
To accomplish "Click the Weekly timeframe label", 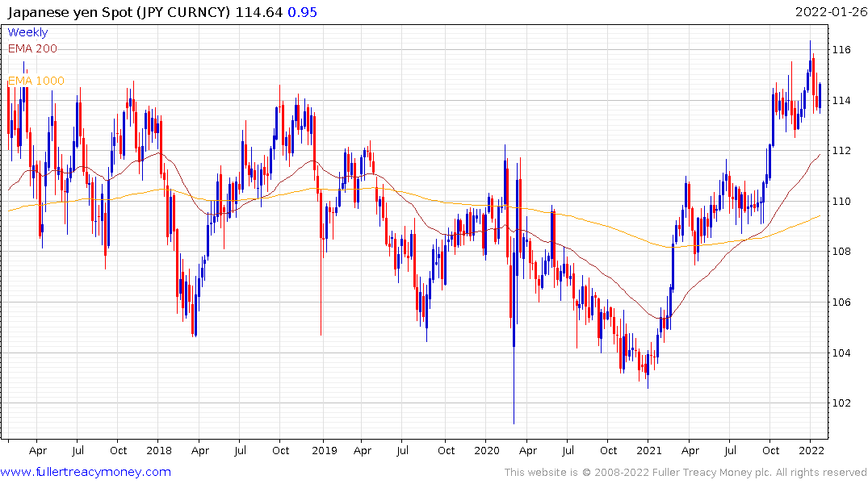I will (x=27, y=32).
